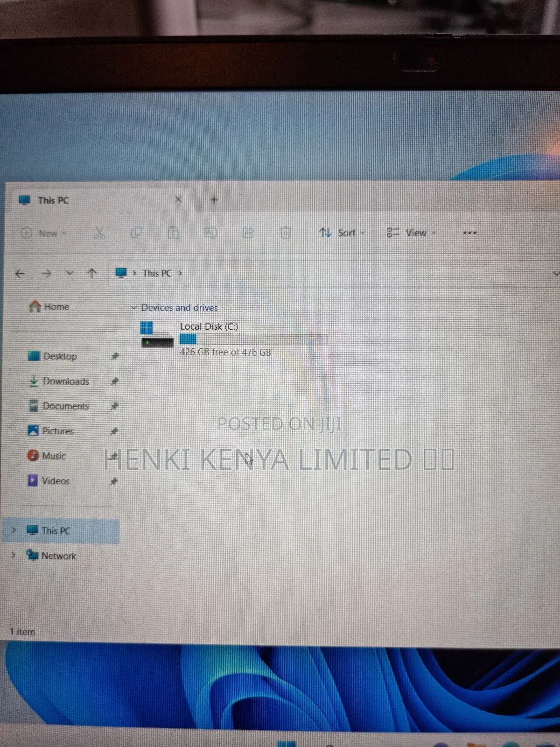Collapse Devices and drives group
The height and width of the screenshot is (747, 560).
[134, 307]
